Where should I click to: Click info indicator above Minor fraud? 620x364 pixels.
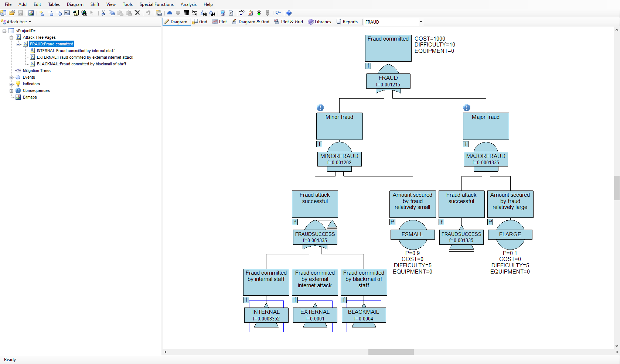[320, 108]
